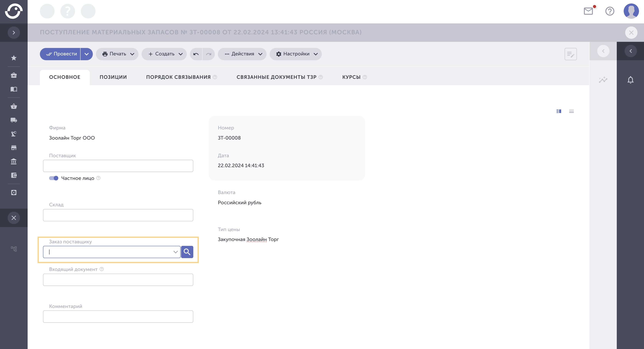The height and width of the screenshot is (349, 644).
Task: Switch to Связанные документы ТЗР tab
Action: [277, 77]
